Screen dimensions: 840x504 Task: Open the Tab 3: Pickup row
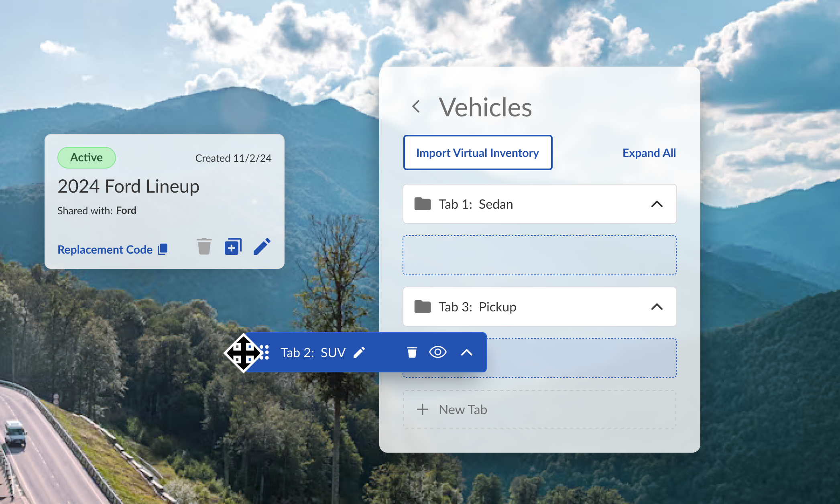point(539,307)
